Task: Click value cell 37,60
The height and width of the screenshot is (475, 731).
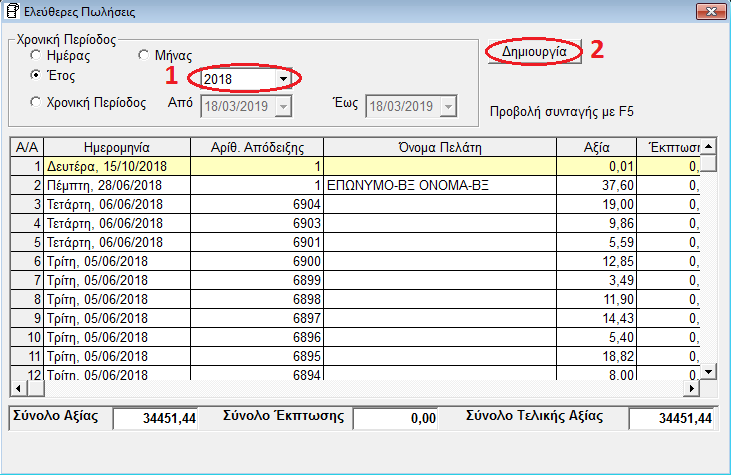Action: [x=596, y=185]
